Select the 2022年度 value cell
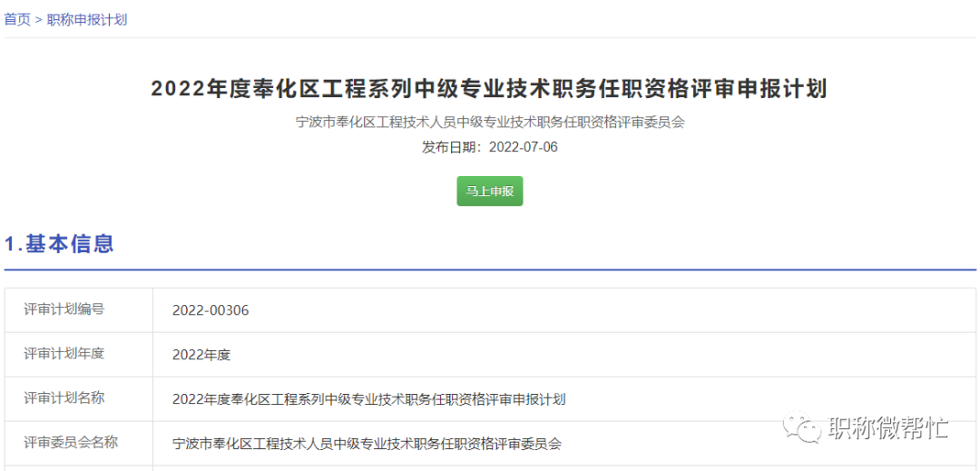Viewport: 980px width, 471px height. (564, 355)
